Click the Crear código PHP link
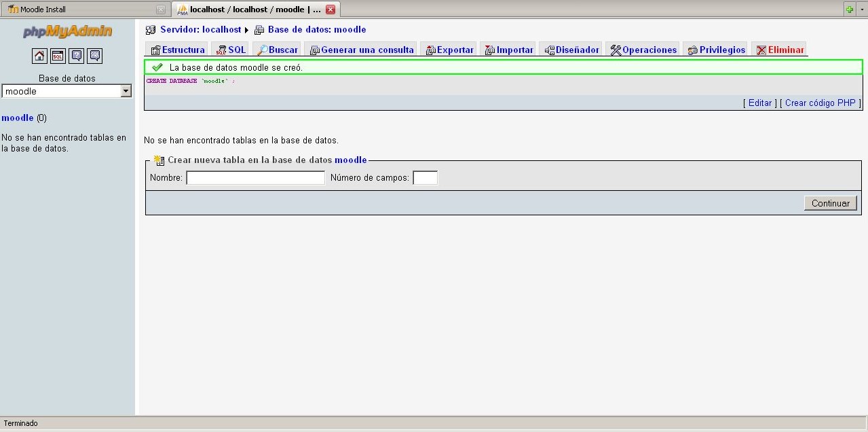The image size is (868, 432). click(820, 103)
